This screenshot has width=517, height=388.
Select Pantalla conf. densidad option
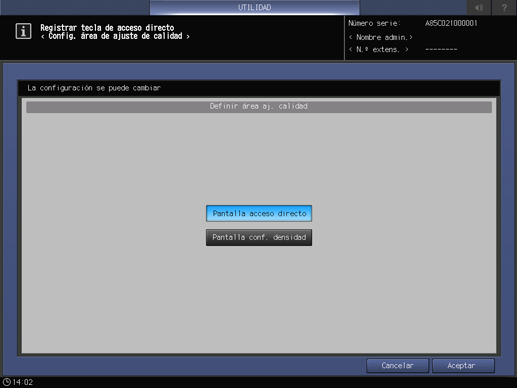pyautogui.click(x=259, y=237)
